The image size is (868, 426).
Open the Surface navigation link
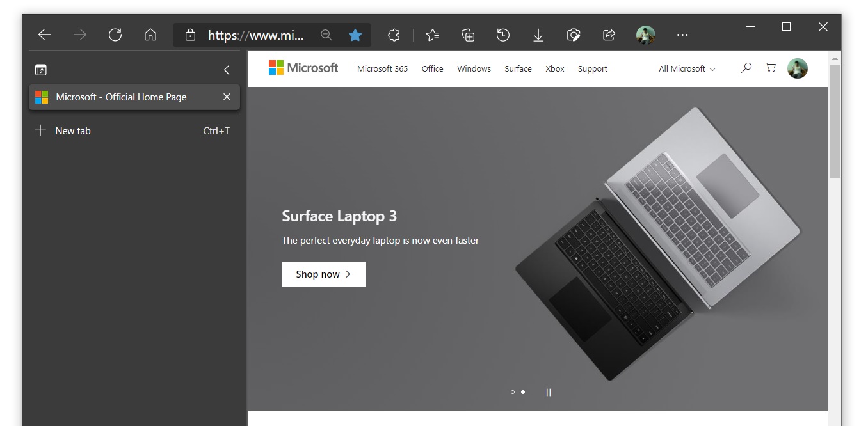point(518,69)
